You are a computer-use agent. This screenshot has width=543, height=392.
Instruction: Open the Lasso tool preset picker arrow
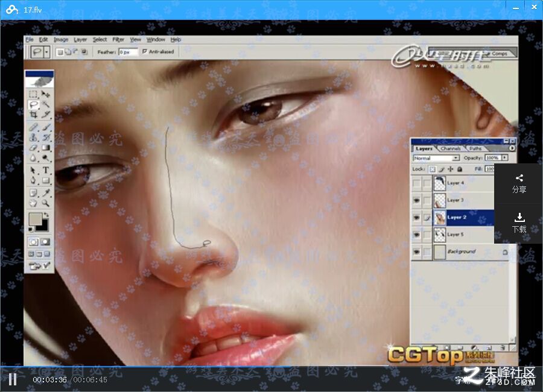coord(46,52)
